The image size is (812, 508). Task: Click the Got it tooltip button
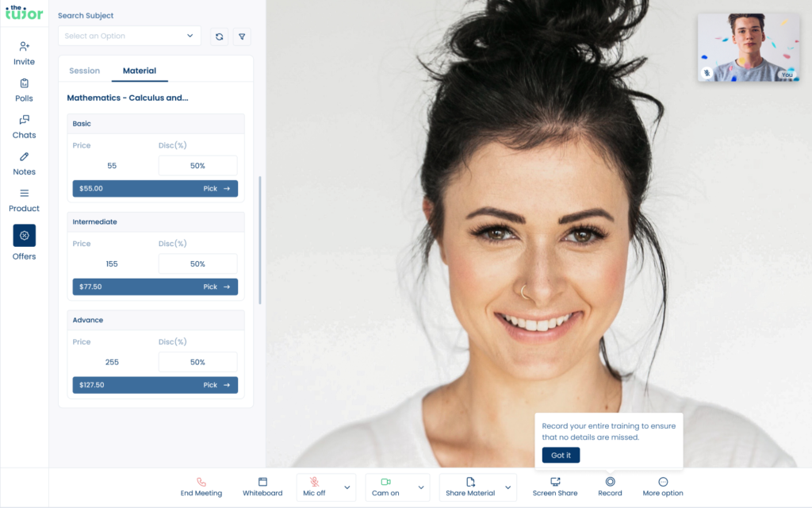pos(561,455)
